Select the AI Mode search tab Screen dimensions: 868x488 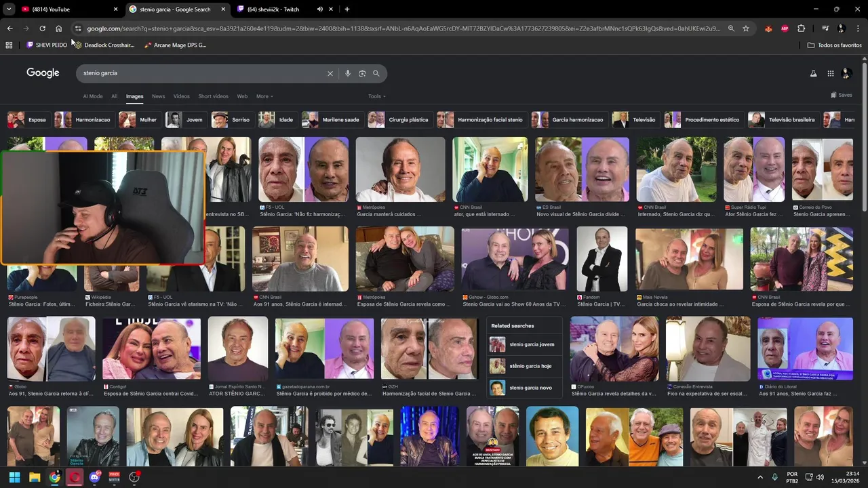click(93, 96)
